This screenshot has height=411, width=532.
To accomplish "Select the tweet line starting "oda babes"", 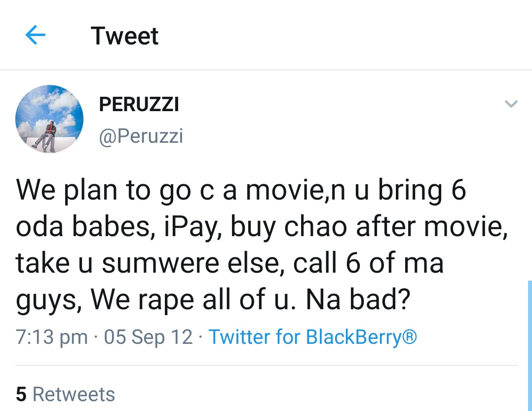I will [x=262, y=227].
